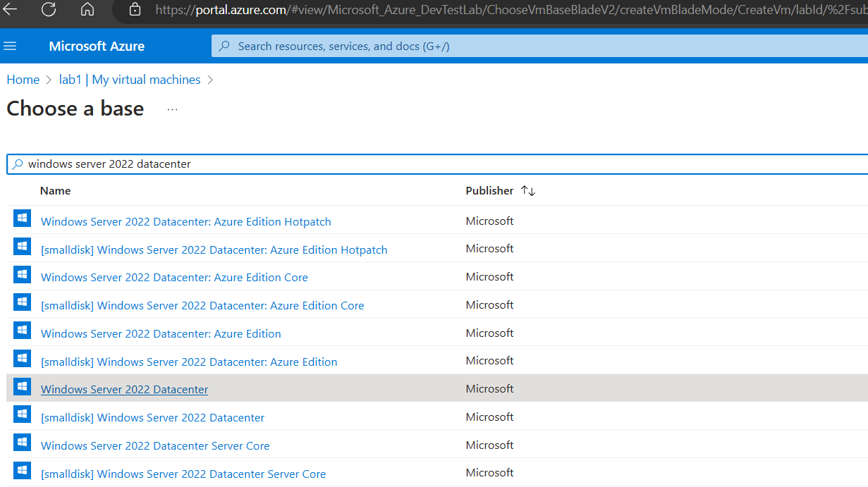Open the smalldisk Windows Server 2022 Datacenter image
Image resolution: width=868 pixels, height=487 pixels.
[x=152, y=417]
